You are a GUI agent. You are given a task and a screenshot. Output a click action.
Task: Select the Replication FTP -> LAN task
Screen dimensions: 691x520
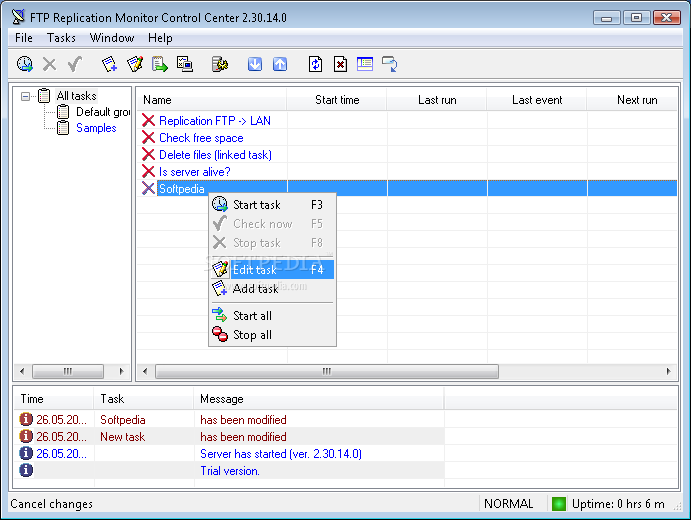tap(215, 121)
